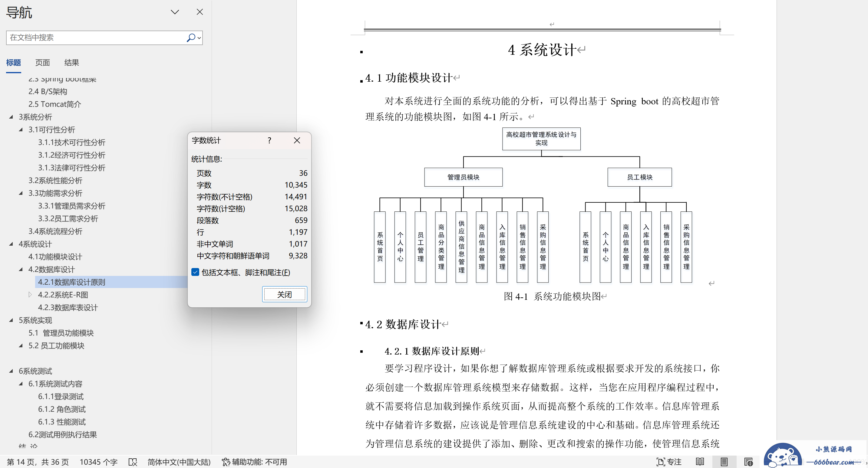Click the page count '第 14 页, 共 36 页' in status bar
The width and height of the screenshot is (868, 468).
(38, 462)
